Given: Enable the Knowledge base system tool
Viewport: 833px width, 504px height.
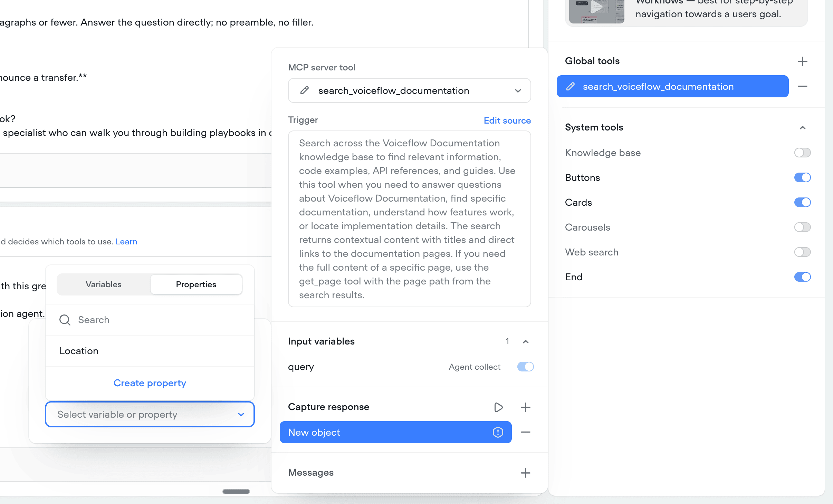Looking at the screenshot, I should [802, 153].
